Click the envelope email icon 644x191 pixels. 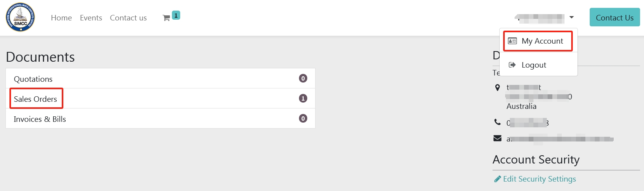click(x=497, y=138)
